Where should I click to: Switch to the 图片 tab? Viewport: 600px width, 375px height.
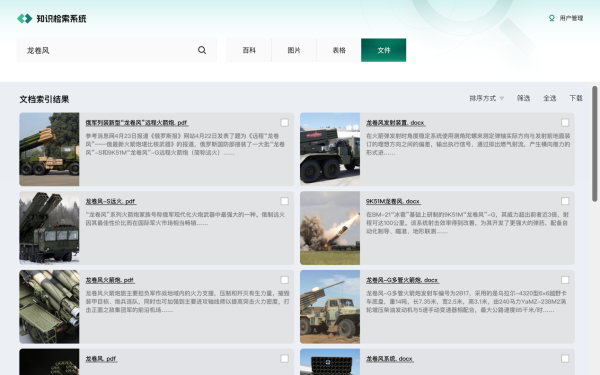[x=294, y=50]
